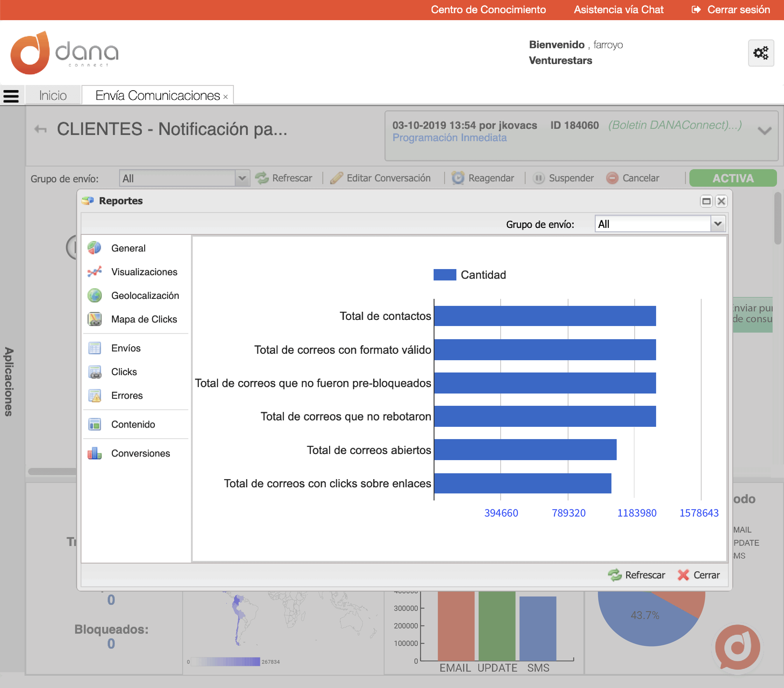This screenshot has height=688, width=784.
Task: Click the back arrow beside CLIENTES
Action: (40, 129)
